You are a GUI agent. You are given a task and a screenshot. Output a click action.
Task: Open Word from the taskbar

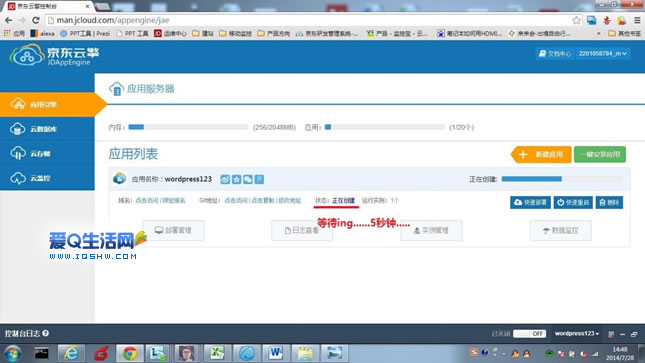click(275, 354)
